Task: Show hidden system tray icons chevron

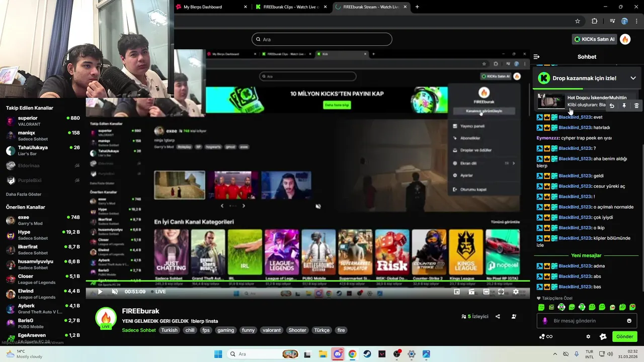Action: 555,354
